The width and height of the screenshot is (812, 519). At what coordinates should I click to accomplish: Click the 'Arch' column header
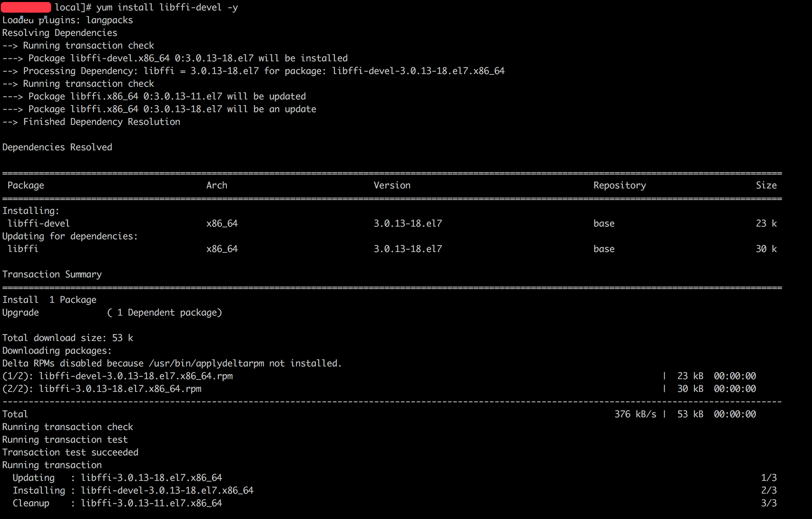tap(217, 185)
